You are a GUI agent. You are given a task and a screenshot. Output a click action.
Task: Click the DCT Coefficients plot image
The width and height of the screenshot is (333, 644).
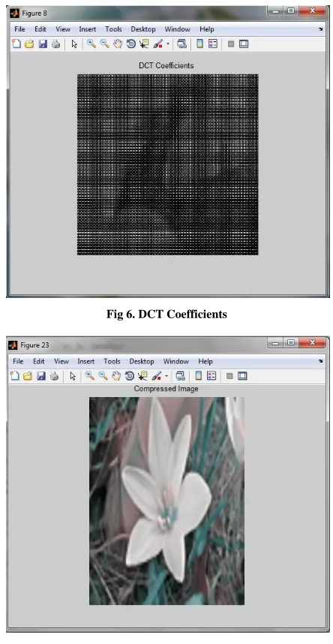click(167, 164)
